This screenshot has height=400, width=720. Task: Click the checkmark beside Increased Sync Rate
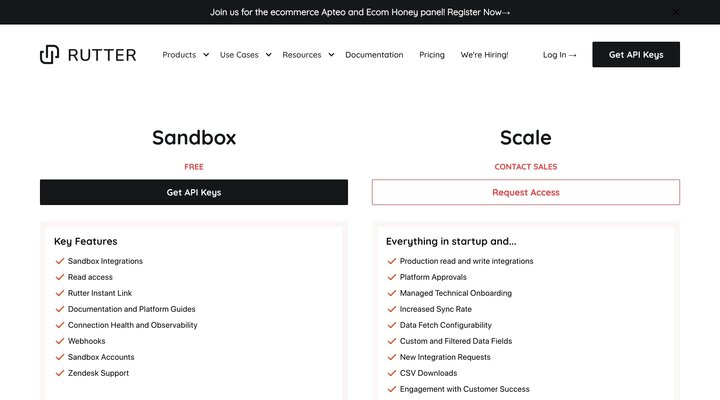coord(391,309)
